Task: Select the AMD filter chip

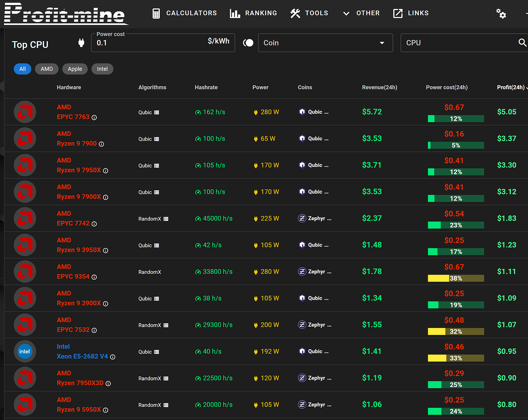Action: [47, 69]
